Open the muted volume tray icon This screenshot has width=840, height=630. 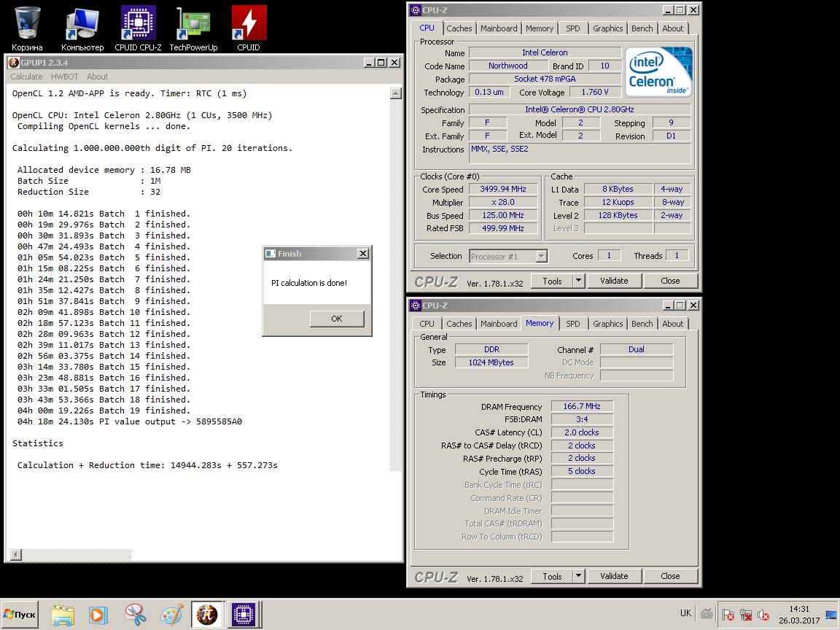[763, 615]
